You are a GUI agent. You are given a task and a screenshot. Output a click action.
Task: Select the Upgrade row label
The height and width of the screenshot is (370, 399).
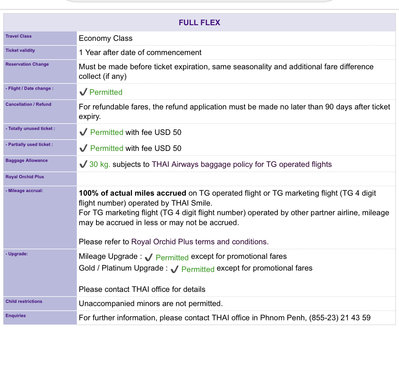pos(17,254)
